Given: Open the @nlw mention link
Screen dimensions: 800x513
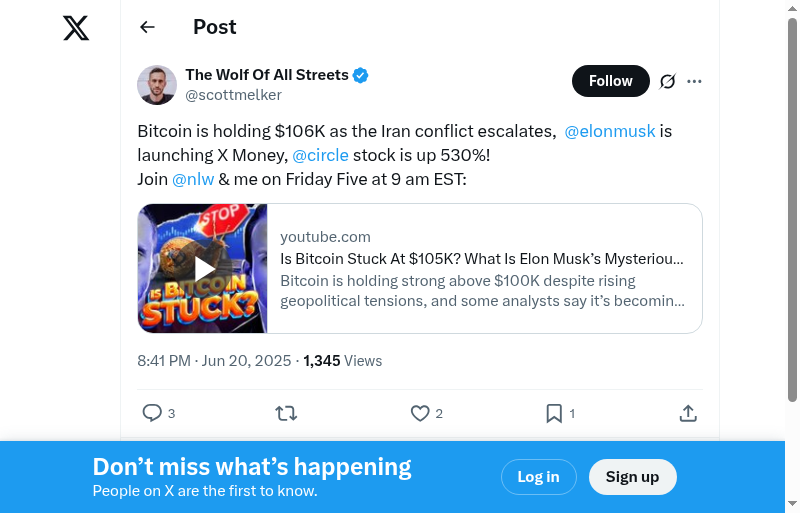Looking at the screenshot, I should tap(193, 179).
